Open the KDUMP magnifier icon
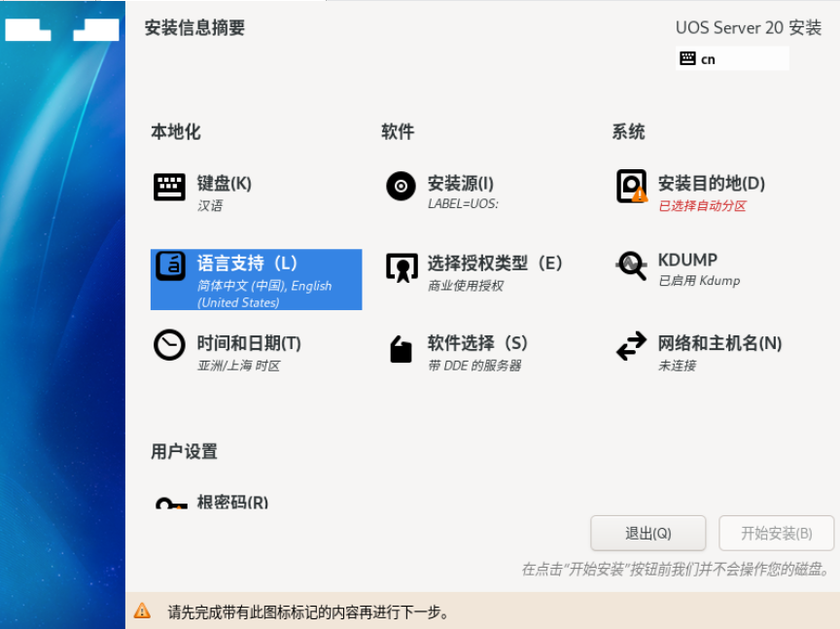Image resolution: width=840 pixels, height=629 pixels. tap(631, 265)
